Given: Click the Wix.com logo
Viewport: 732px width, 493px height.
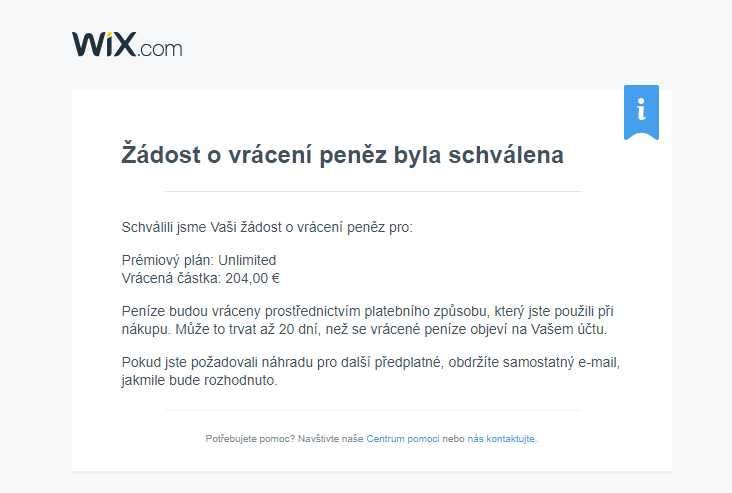Looking at the screenshot, I should pos(127,45).
